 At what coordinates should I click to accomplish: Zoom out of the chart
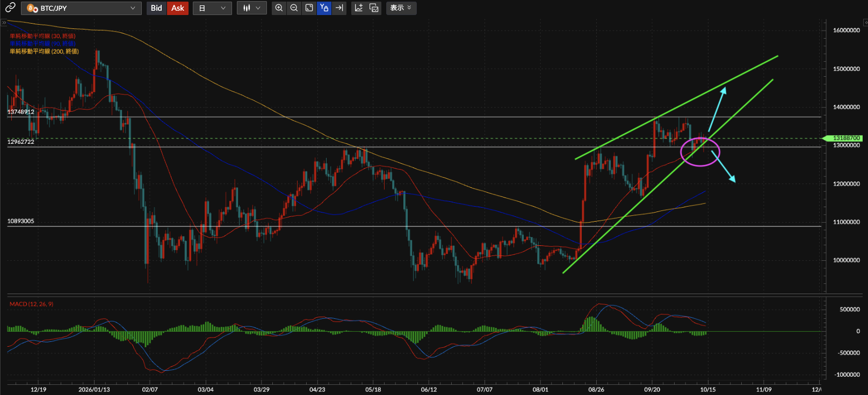click(294, 8)
